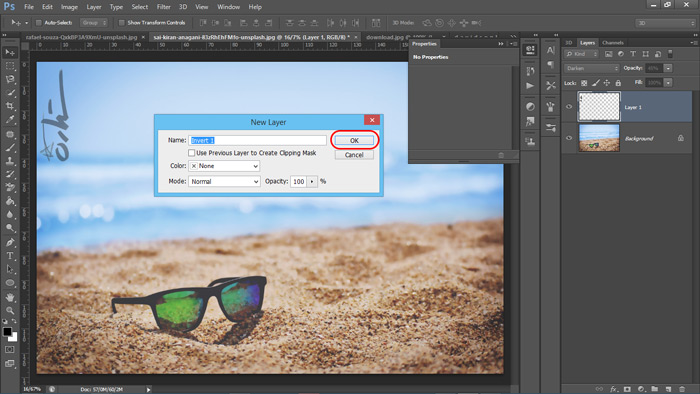
Task: Select the Horizontal Type tool
Action: pos(10,256)
